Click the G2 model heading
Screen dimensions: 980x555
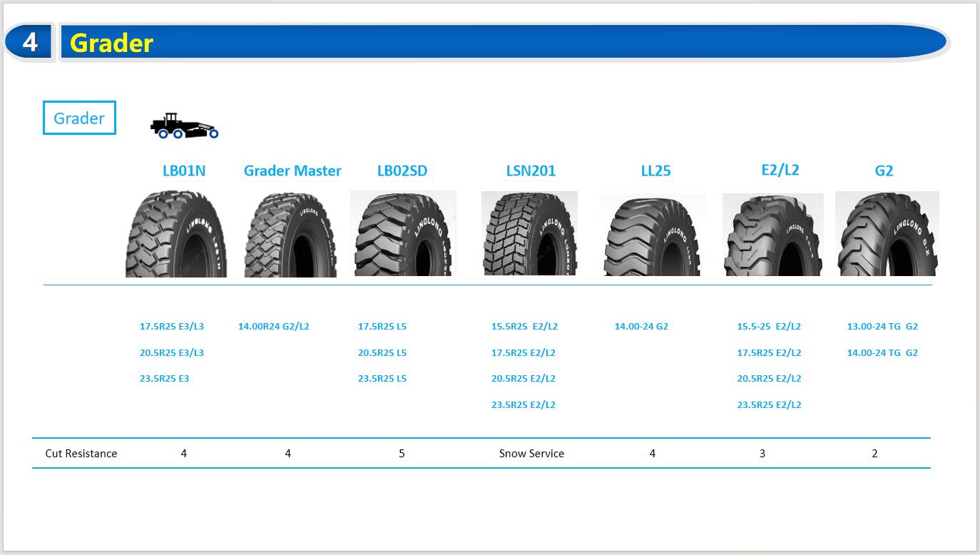tap(884, 170)
